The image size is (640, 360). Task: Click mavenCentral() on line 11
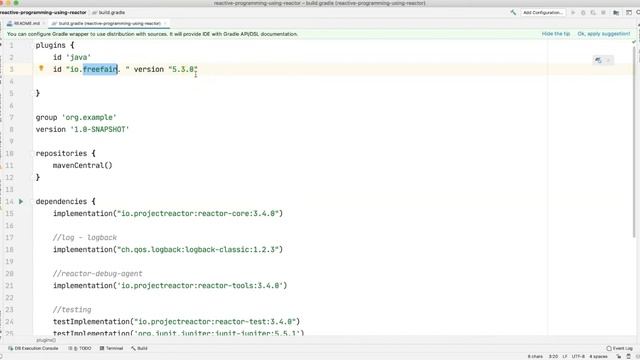(x=82, y=165)
